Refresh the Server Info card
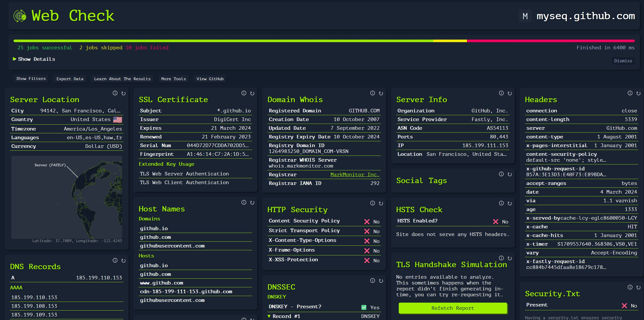Image resolution: width=644 pixels, height=320 pixels. pyautogui.click(x=510, y=93)
